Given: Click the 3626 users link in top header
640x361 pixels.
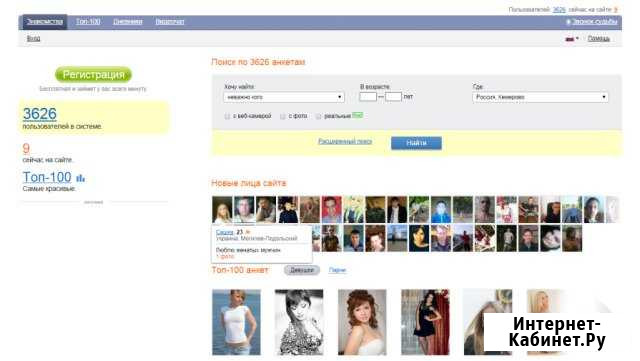Looking at the screenshot, I should point(559,10).
